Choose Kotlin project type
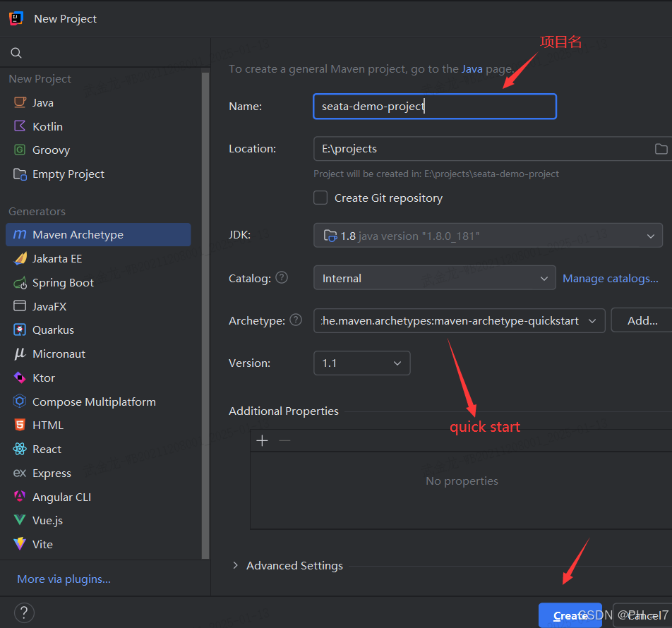Image resolution: width=672 pixels, height=628 pixels. point(98,126)
